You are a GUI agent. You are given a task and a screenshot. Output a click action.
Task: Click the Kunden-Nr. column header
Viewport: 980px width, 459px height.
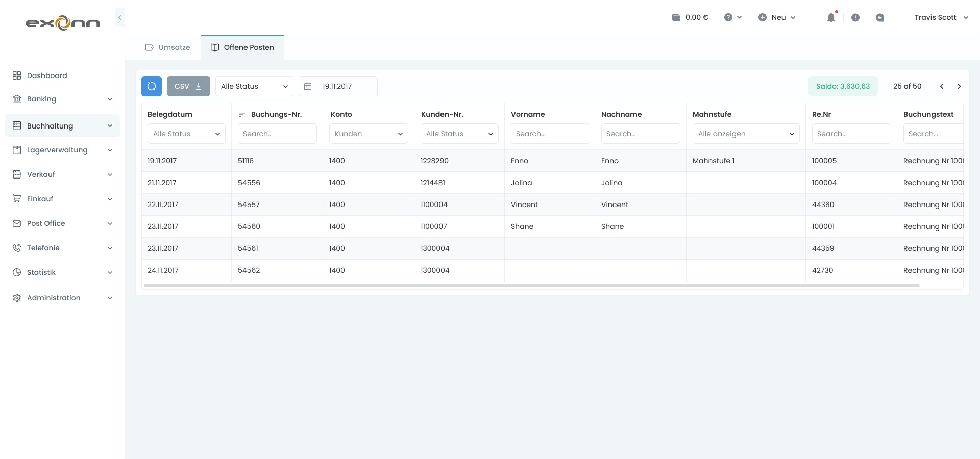pos(442,114)
